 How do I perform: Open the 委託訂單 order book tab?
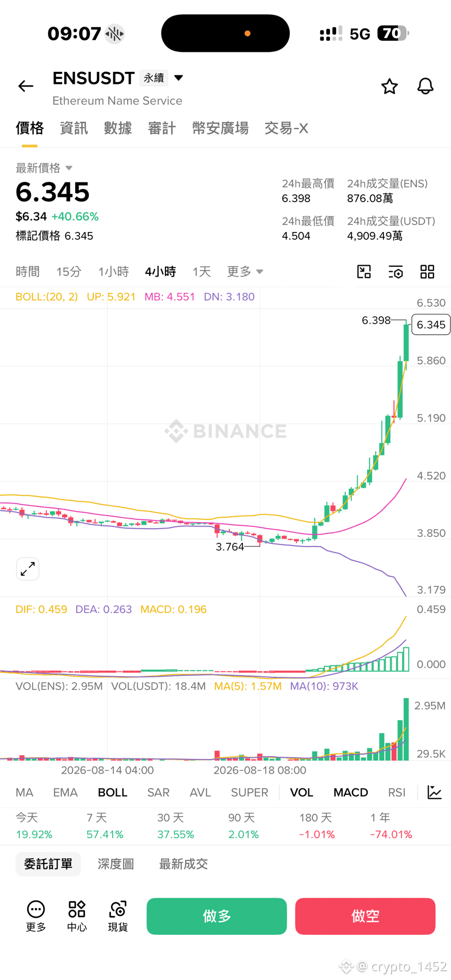(48, 864)
